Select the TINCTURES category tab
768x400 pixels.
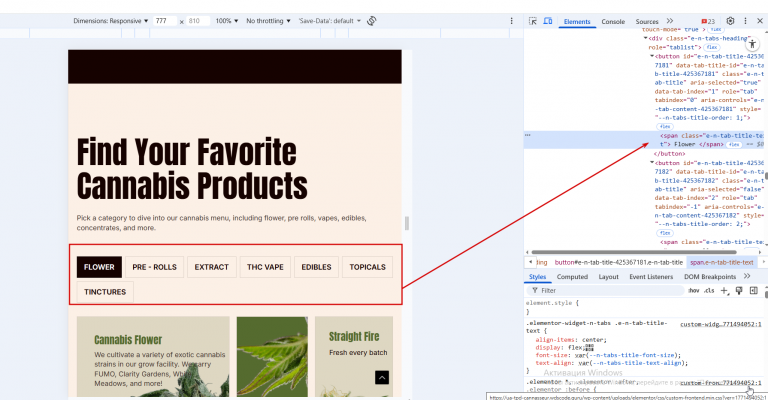pyautogui.click(x=105, y=292)
